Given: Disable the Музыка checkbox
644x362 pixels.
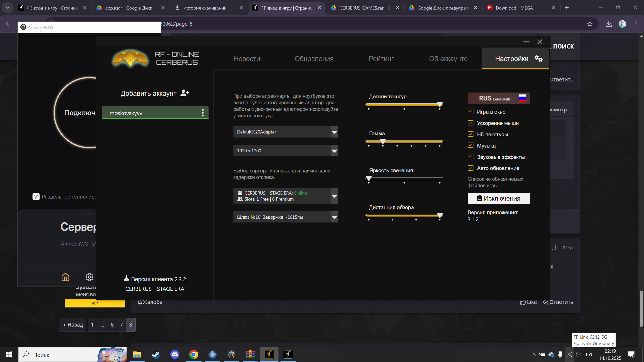Looking at the screenshot, I should (x=470, y=146).
